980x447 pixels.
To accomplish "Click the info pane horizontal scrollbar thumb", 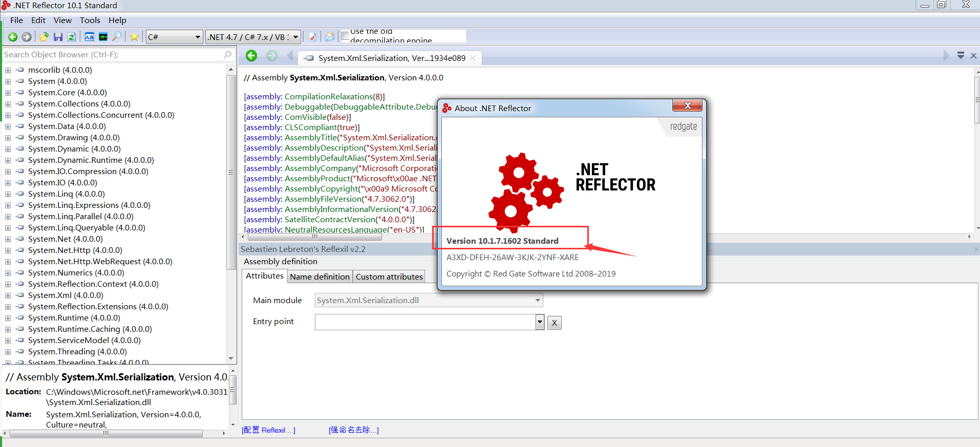I will 106,433.
